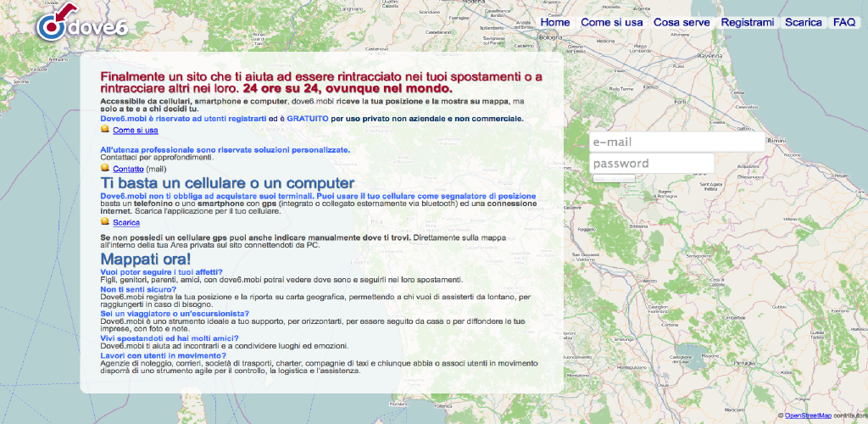Viewport: 868px width, 424px height.
Task: Click the e-mail input field
Action: coord(676,142)
